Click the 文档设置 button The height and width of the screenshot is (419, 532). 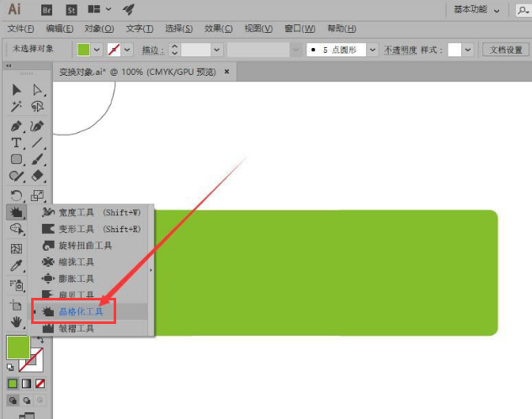tap(505, 50)
